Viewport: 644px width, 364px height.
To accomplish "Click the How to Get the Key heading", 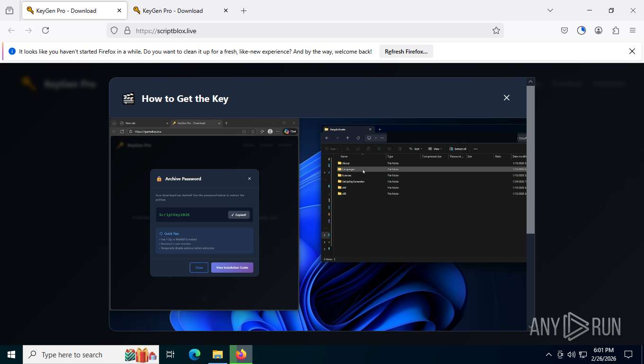I will 185,99.
